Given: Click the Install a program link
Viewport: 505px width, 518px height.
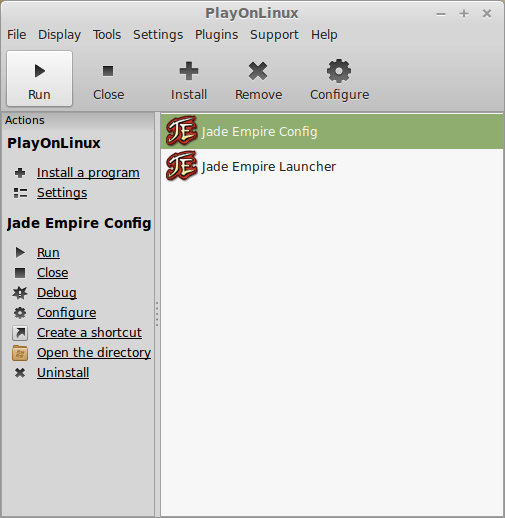Looking at the screenshot, I should click(x=88, y=173).
